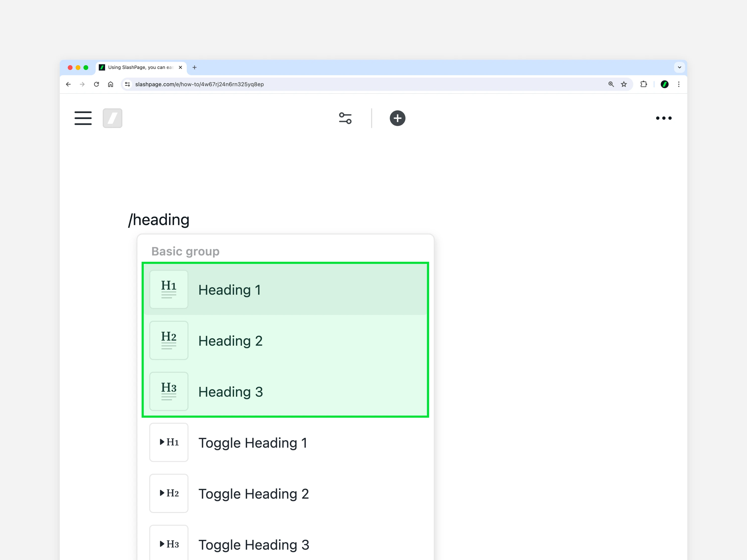The image size is (747, 560).
Task: Open a new browser tab
Action: pos(194,67)
